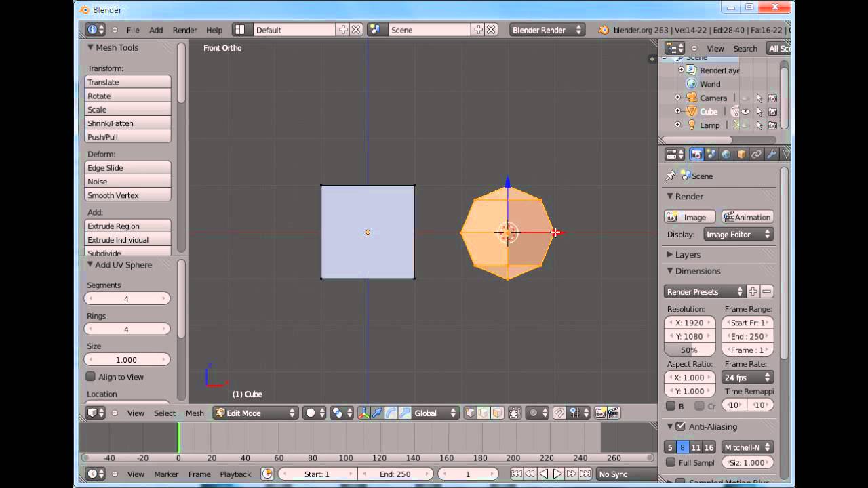Click the Smooth Vertex button
The width and height of the screenshot is (868, 488).
pos(127,195)
